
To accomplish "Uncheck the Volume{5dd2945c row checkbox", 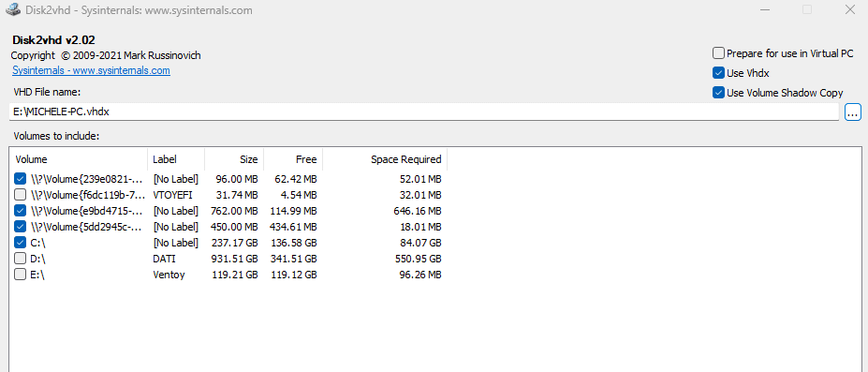I will [20, 227].
